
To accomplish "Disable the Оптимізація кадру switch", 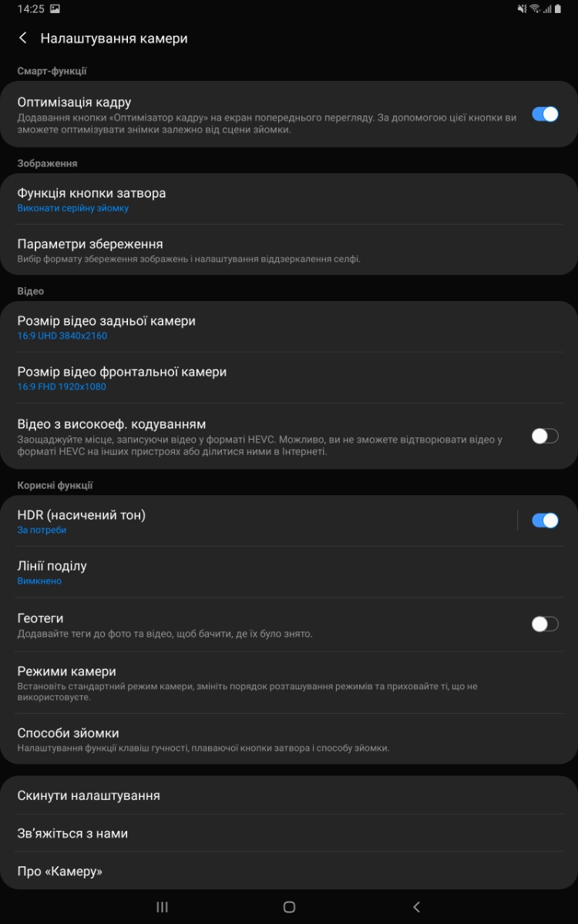I will pyautogui.click(x=545, y=114).
